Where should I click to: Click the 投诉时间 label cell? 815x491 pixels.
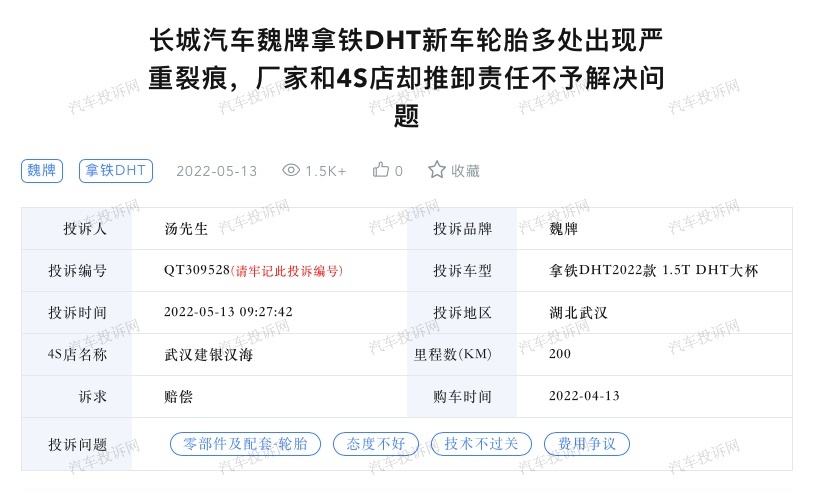click(x=77, y=313)
